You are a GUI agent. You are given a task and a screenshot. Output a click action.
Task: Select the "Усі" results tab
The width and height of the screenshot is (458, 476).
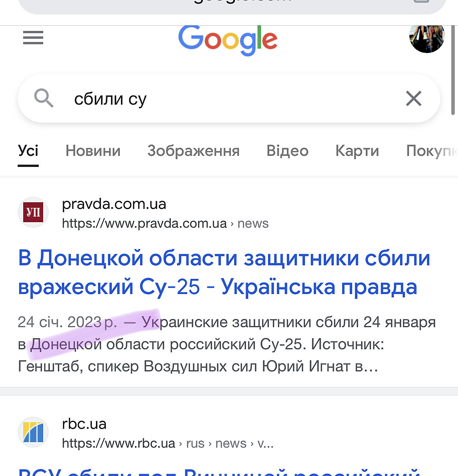28,151
